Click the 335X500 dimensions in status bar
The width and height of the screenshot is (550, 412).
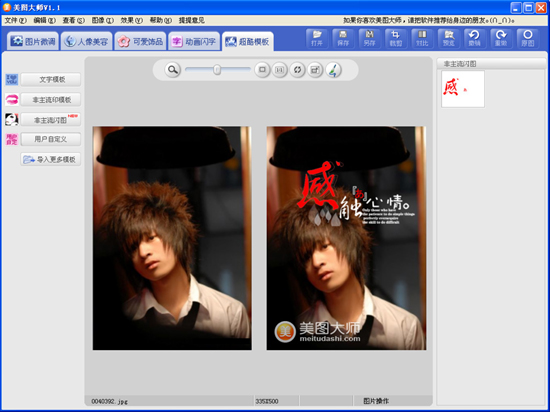267,401
